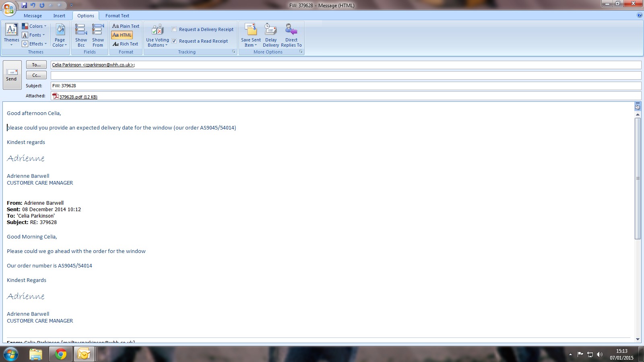The height and width of the screenshot is (362, 644).
Task: Expand theme Colors dropdown
Action: [x=34, y=26]
